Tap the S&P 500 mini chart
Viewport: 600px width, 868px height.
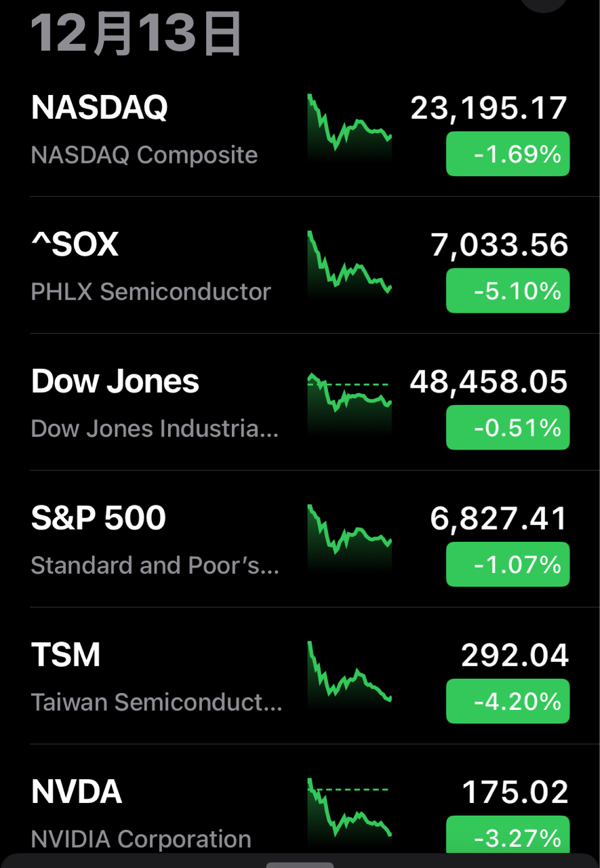349,538
